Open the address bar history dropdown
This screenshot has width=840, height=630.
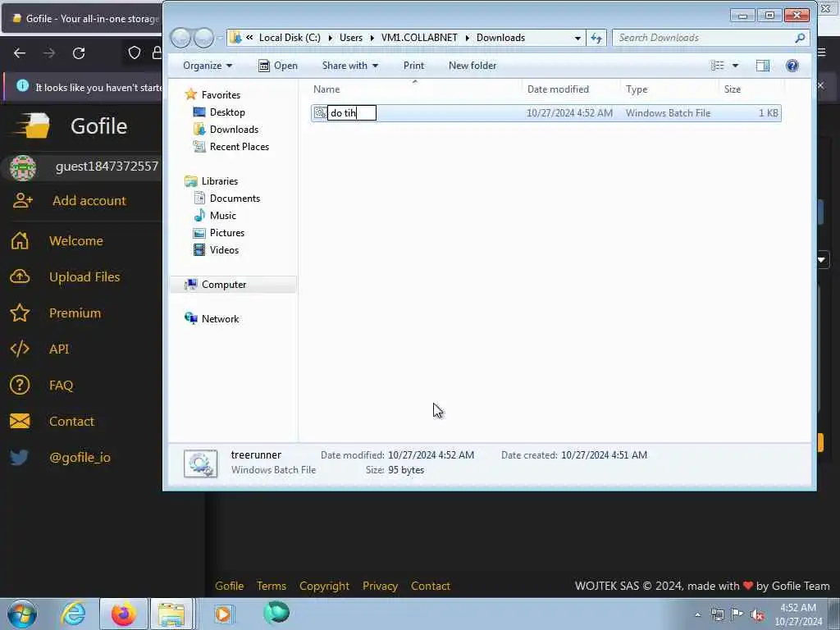[577, 38]
